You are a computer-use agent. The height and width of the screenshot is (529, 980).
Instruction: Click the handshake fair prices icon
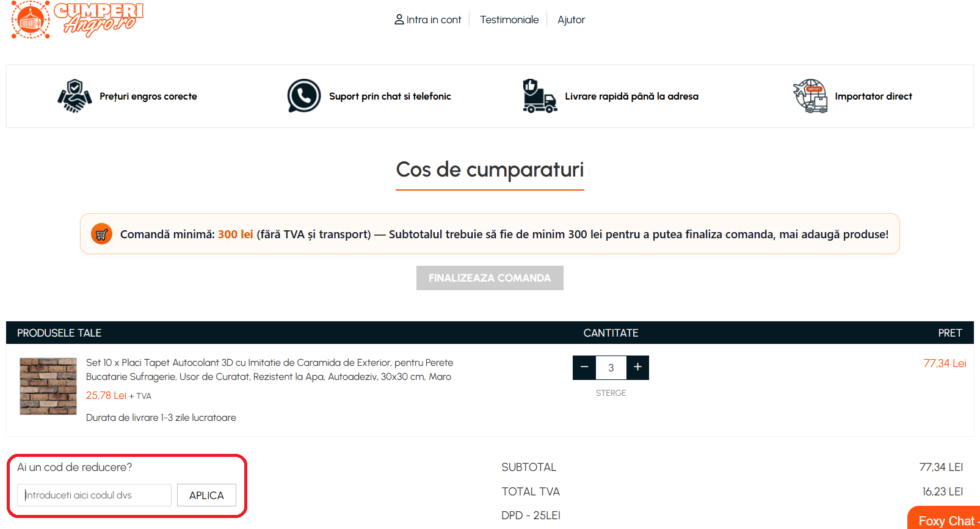click(x=74, y=96)
